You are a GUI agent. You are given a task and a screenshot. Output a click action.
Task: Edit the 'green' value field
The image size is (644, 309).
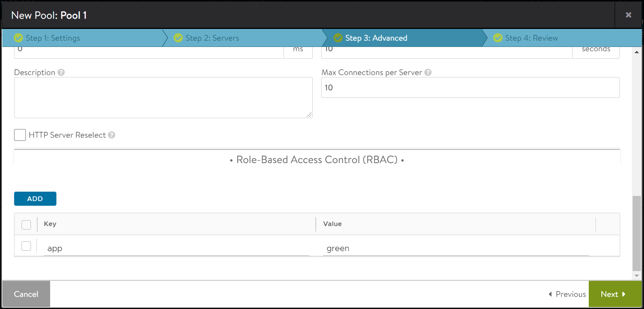[x=456, y=248]
